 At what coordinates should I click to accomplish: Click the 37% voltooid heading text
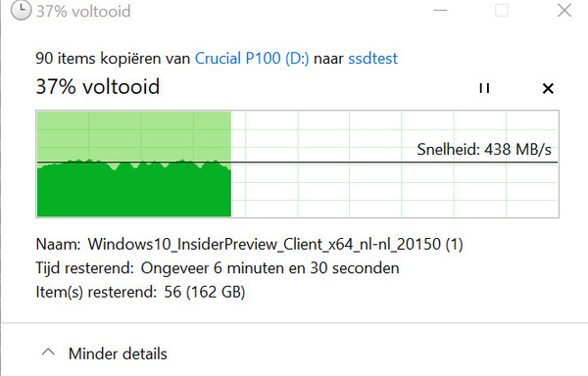click(x=98, y=87)
